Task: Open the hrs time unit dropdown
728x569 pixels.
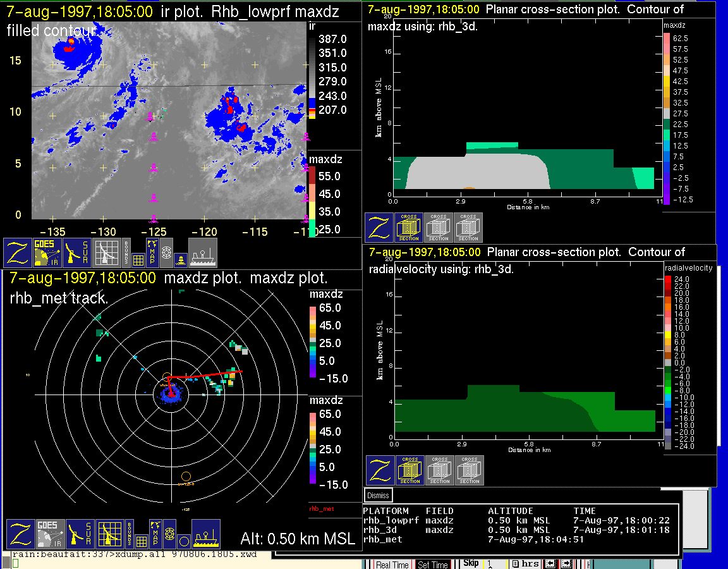Action: coord(526,563)
